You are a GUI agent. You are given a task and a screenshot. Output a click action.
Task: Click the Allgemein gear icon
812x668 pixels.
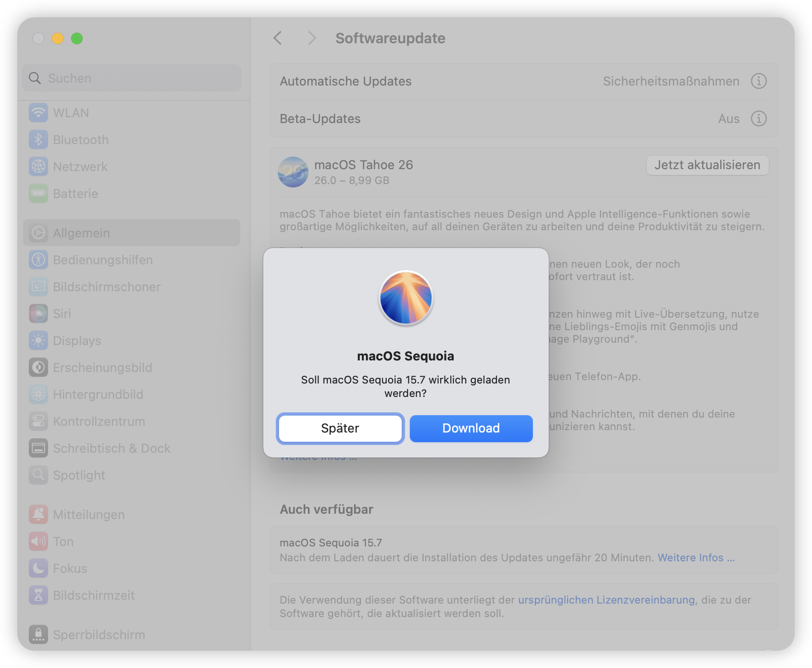pos(38,233)
